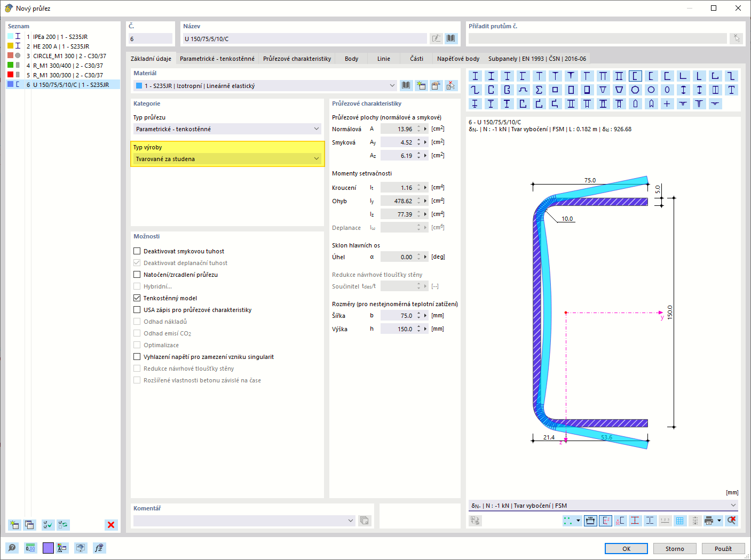Pick the Z-section shape icon
Viewport: 751px width, 560px height.
[731, 76]
